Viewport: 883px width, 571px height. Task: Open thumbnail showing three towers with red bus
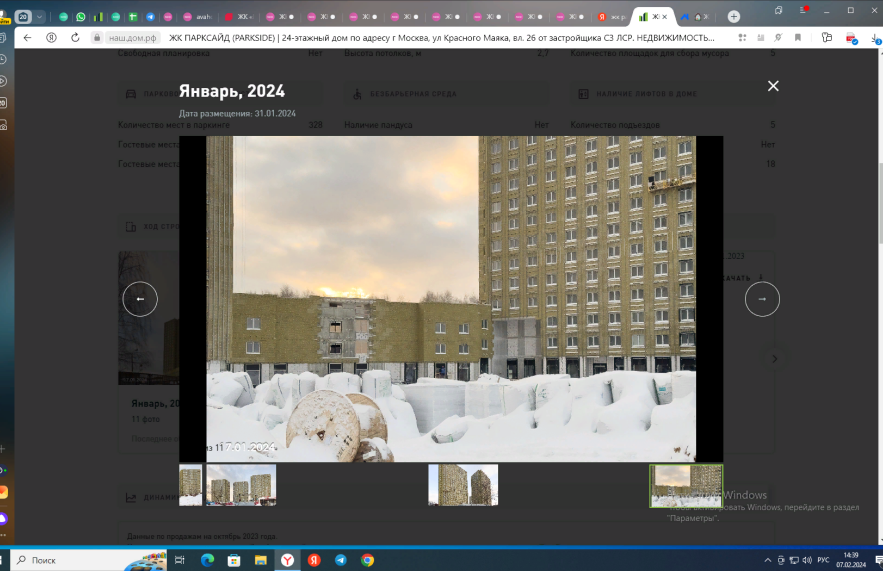coord(241,485)
